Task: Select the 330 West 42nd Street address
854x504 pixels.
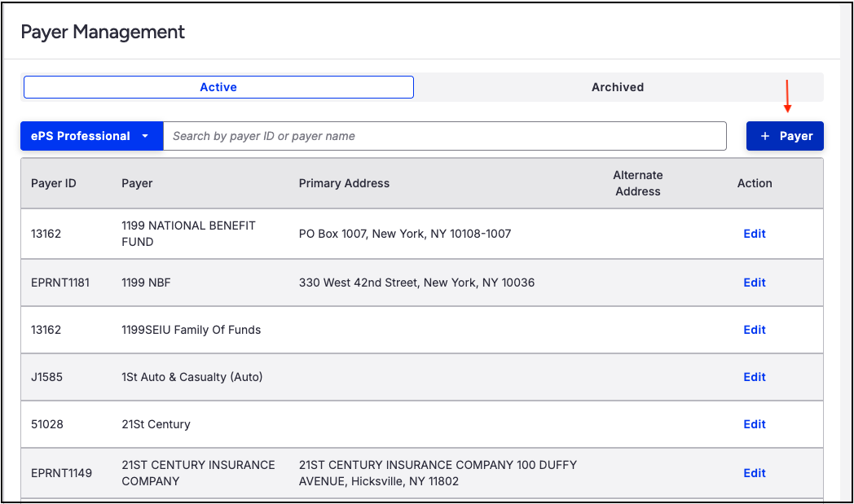Action: 416,283
